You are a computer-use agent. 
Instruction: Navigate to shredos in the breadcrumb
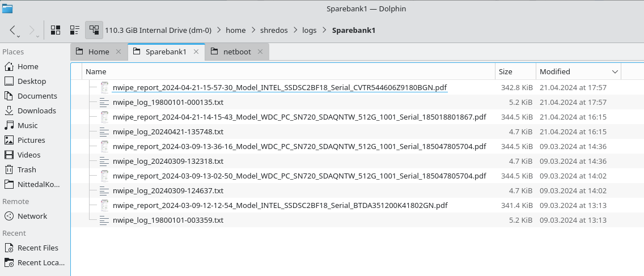point(273,30)
